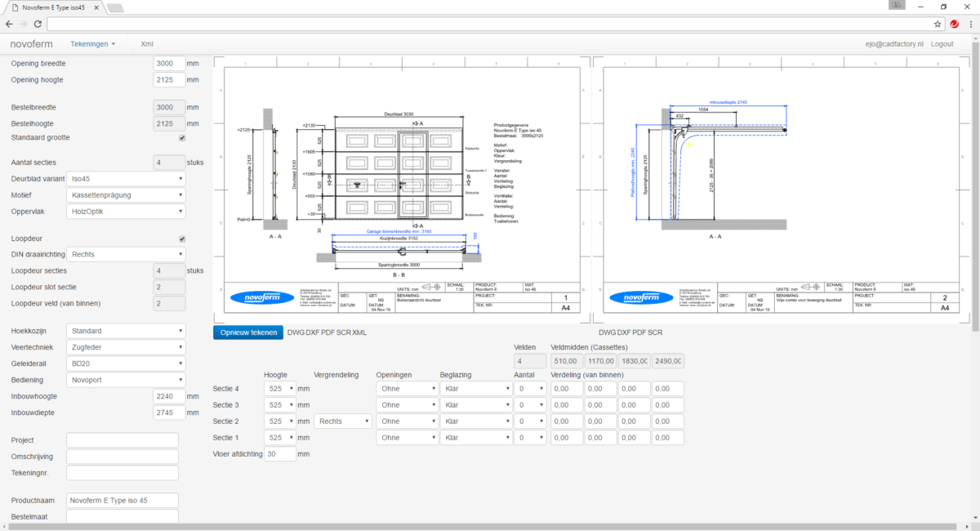Open the Sectie 1 Openingen dropdown

[x=407, y=438]
